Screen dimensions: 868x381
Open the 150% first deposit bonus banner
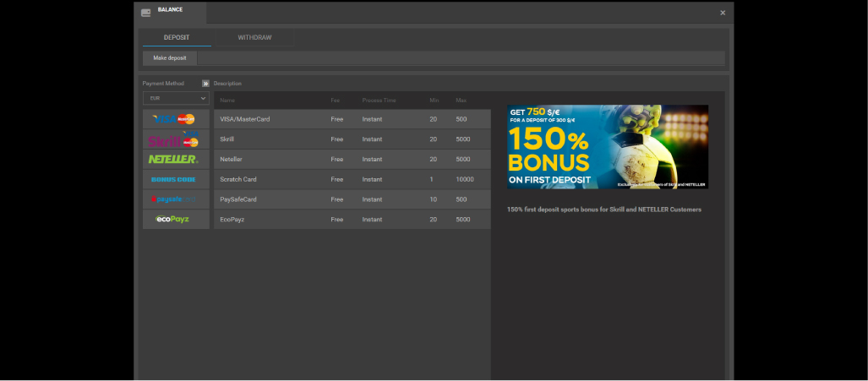tap(608, 147)
